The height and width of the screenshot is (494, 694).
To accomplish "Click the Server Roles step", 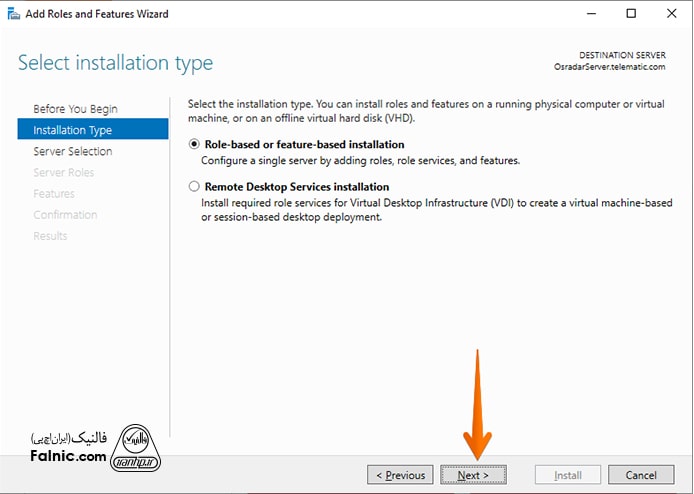I will coord(63,173).
